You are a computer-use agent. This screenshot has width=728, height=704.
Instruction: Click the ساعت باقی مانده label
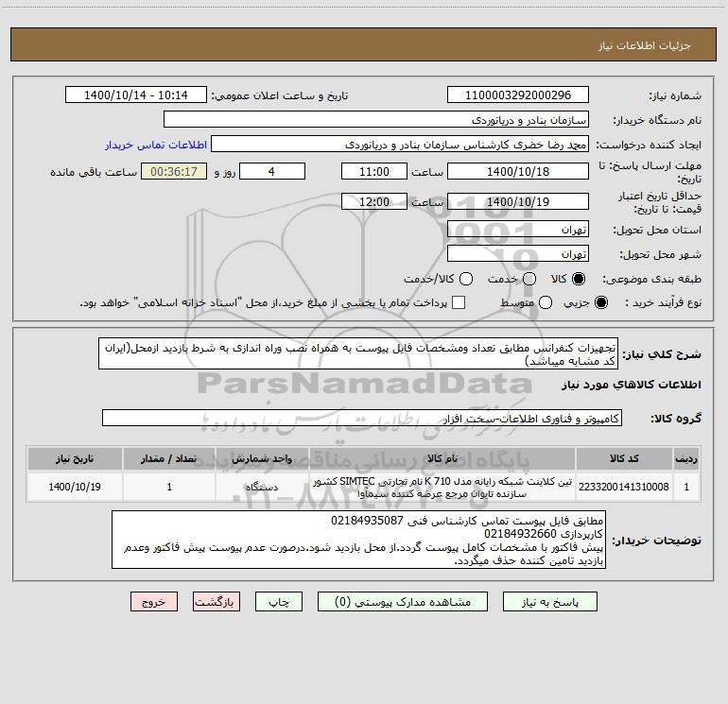tap(94, 172)
